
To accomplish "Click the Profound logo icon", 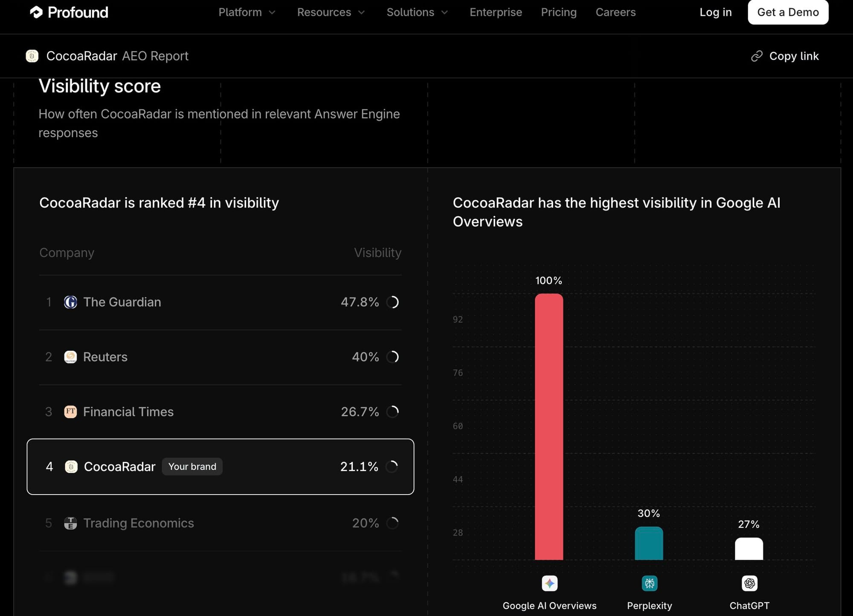I will (x=36, y=12).
